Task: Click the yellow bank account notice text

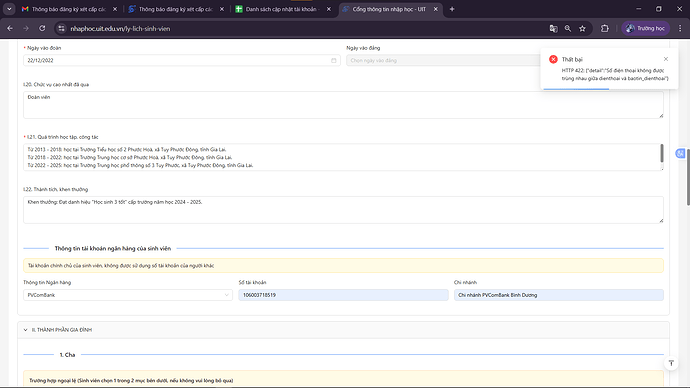Action: tap(121, 266)
